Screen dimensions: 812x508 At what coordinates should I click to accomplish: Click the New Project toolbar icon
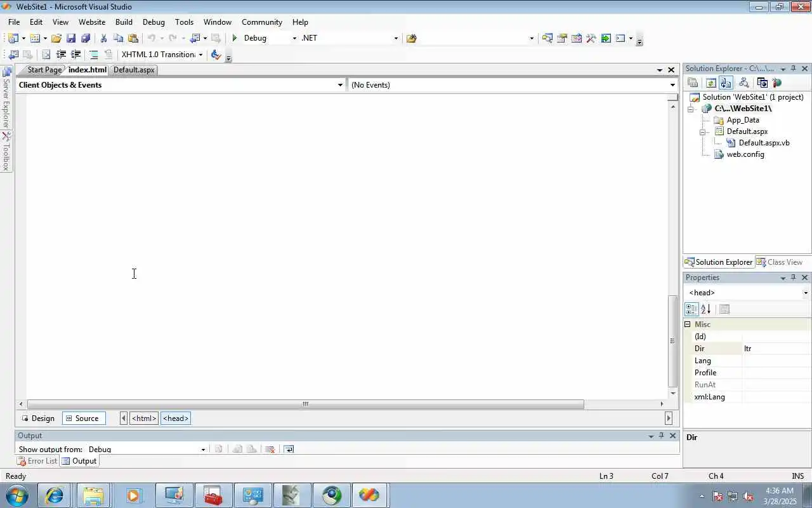pyautogui.click(x=13, y=38)
